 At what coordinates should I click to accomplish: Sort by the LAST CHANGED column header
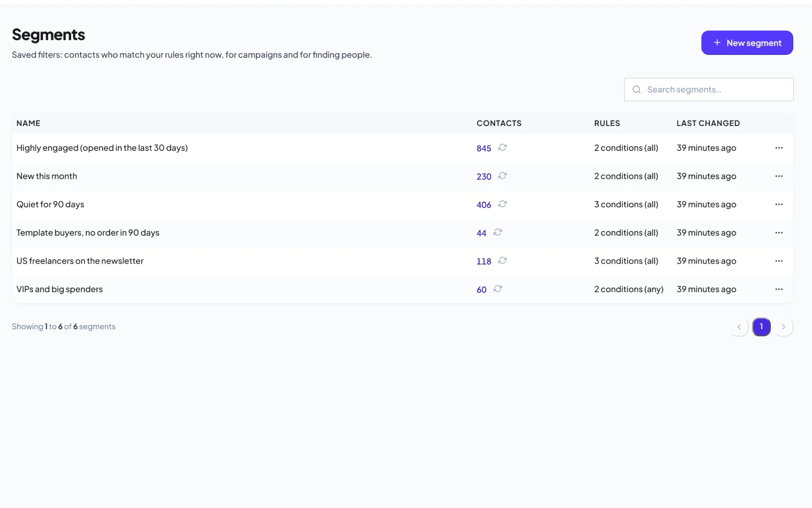pos(708,123)
